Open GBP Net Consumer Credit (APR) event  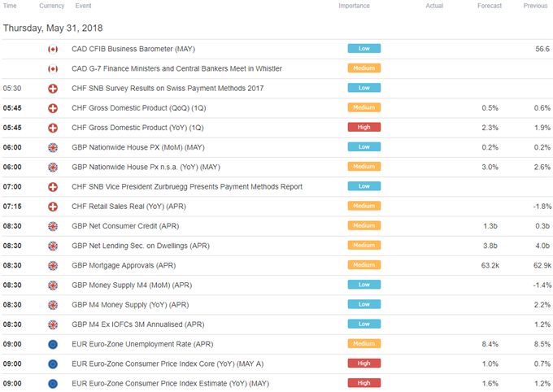pos(125,226)
